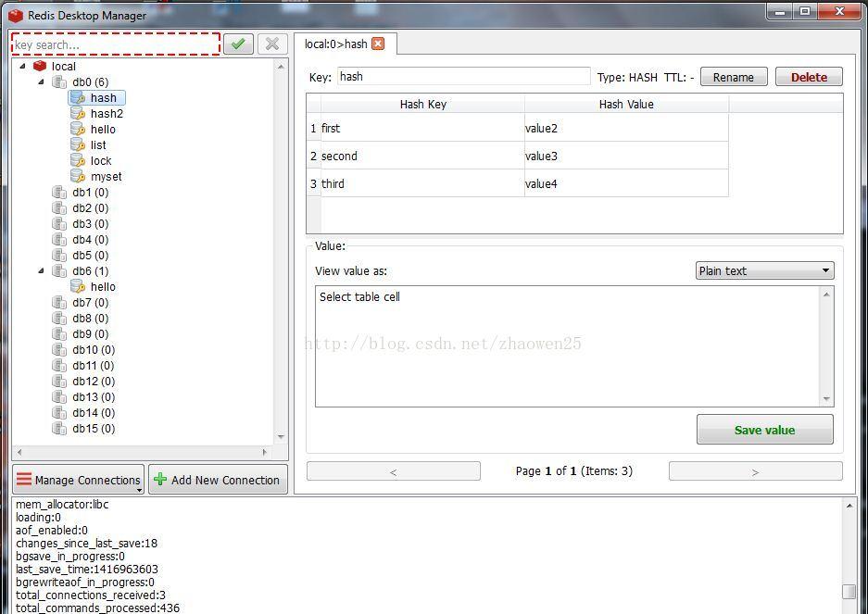Open the Manage Connections dropdown arrow
The height and width of the screenshot is (614, 868).
pyautogui.click(x=140, y=491)
